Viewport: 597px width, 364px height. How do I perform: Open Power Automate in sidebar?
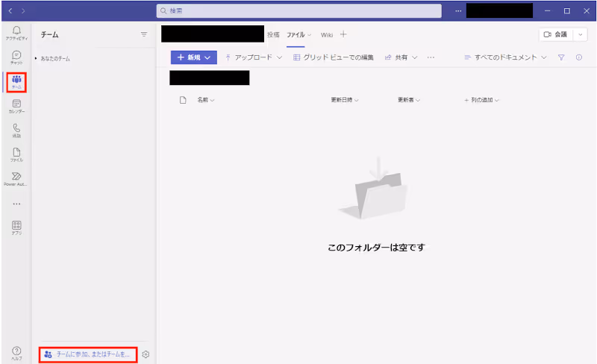[16, 179]
